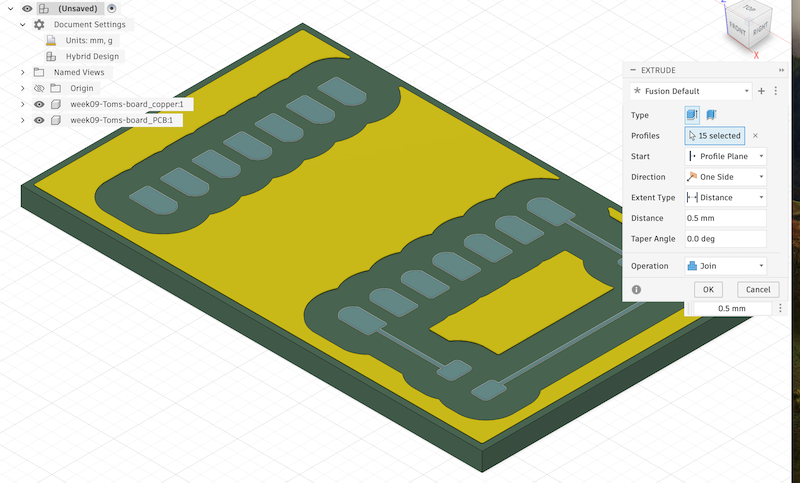
Task: Hide week09-Toms-board_copper:1 via eye icon
Action: (39, 104)
